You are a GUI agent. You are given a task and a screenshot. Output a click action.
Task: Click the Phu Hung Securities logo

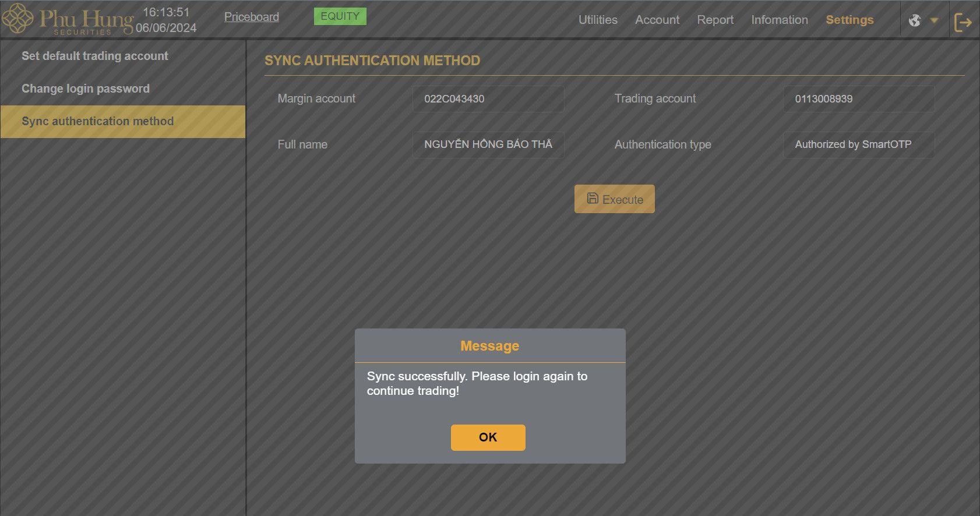67,20
